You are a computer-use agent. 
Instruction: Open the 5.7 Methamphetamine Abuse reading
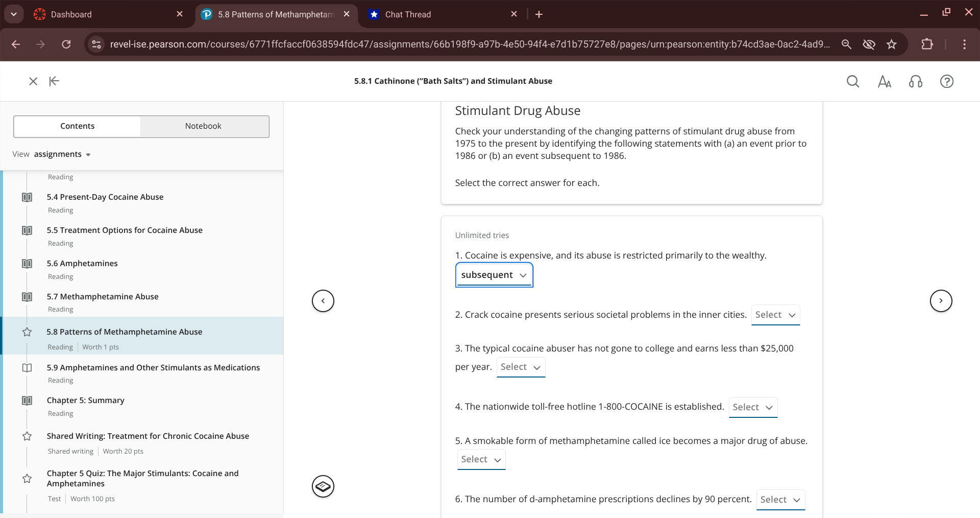coord(103,296)
